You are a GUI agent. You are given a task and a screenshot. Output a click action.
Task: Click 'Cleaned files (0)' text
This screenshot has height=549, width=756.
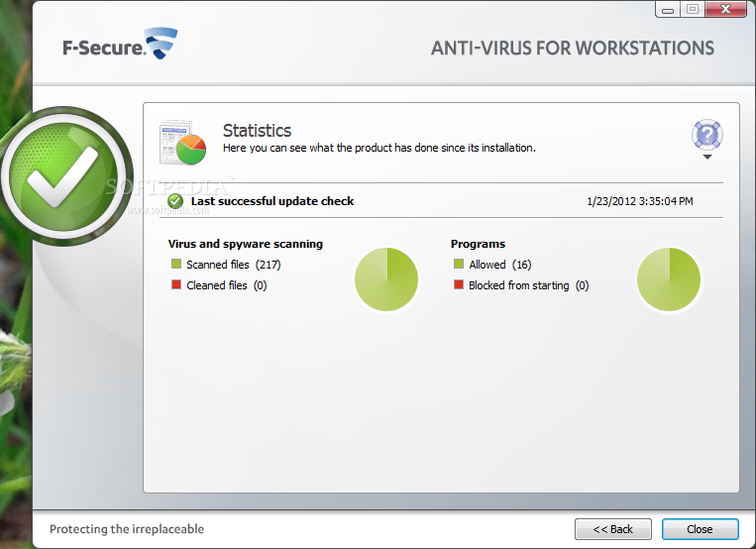pos(227,285)
